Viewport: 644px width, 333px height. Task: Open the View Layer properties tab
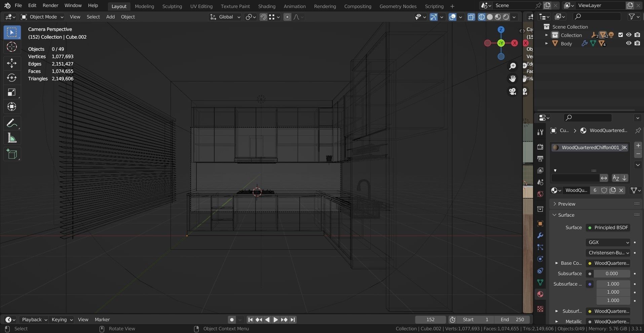[x=540, y=170]
